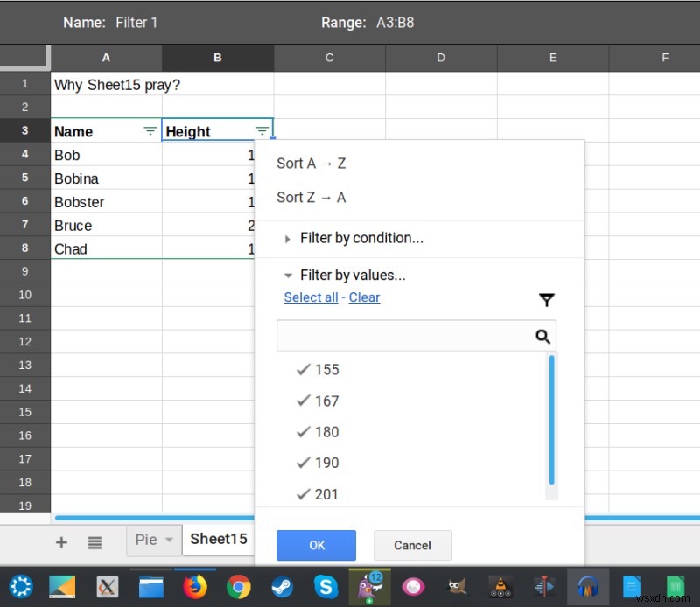
Task: Open the Pie sheet tab dropdown
Action: coord(168,540)
